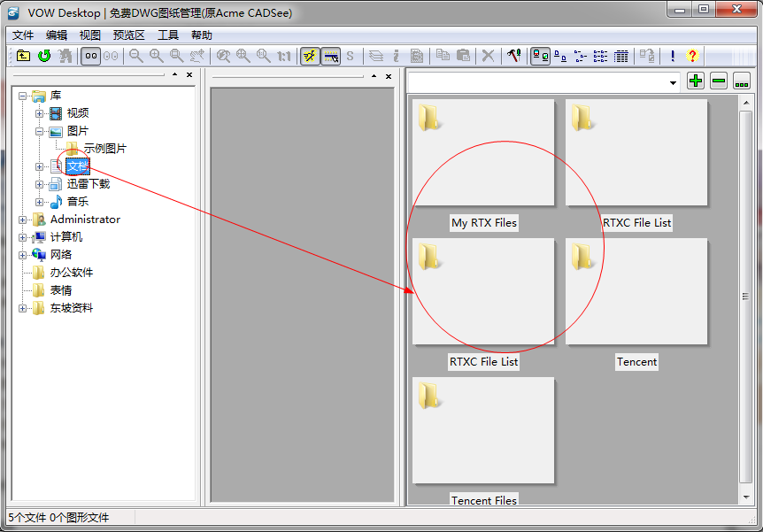Click the blue exclamation mark icon
Image resolution: width=763 pixels, height=532 pixels.
(673, 56)
